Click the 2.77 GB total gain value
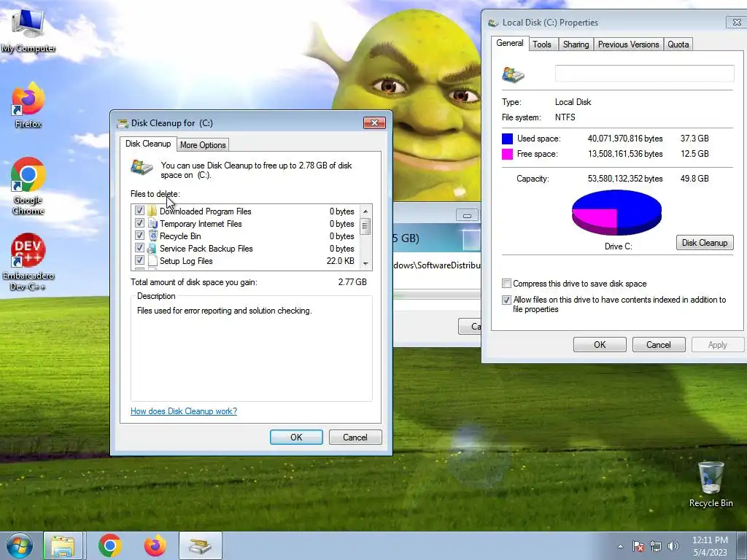The image size is (747, 560). tap(352, 282)
